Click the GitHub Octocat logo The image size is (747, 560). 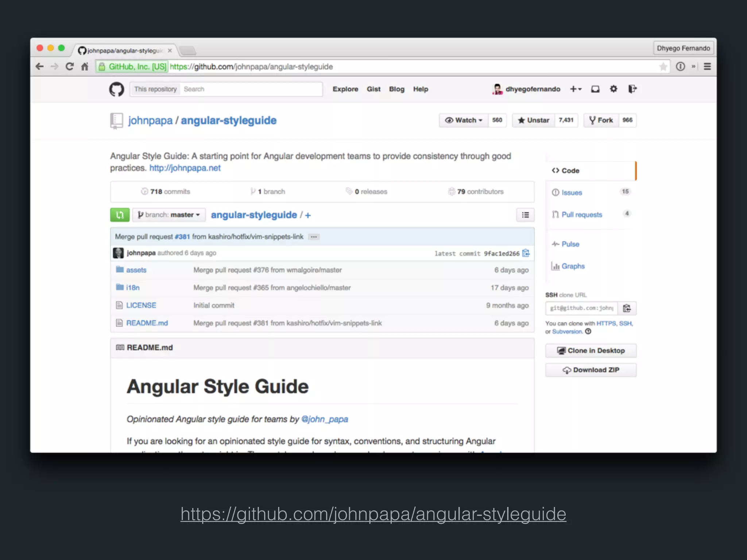click(116, 89)
